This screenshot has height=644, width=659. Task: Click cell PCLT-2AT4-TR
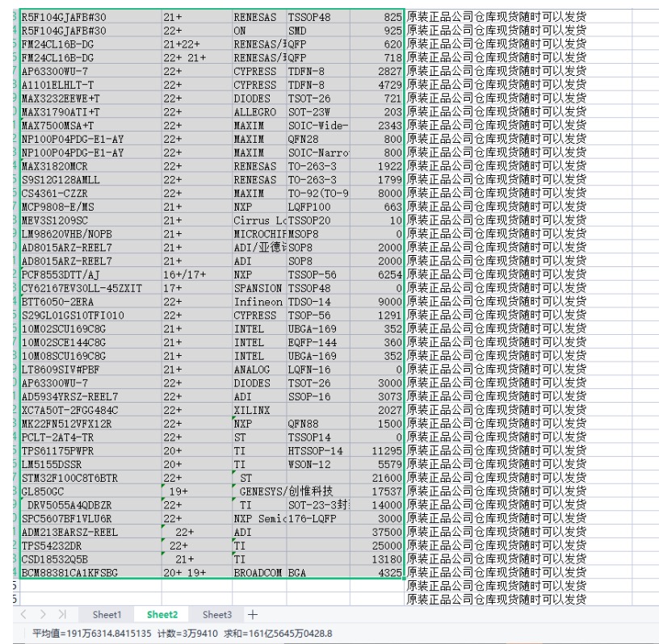tap(90, 437)
